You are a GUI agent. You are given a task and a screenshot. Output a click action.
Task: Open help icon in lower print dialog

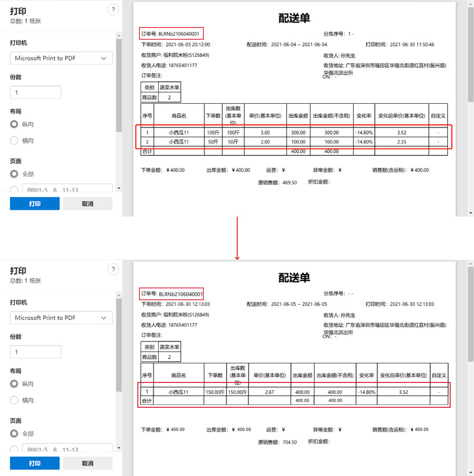[113, 269]
